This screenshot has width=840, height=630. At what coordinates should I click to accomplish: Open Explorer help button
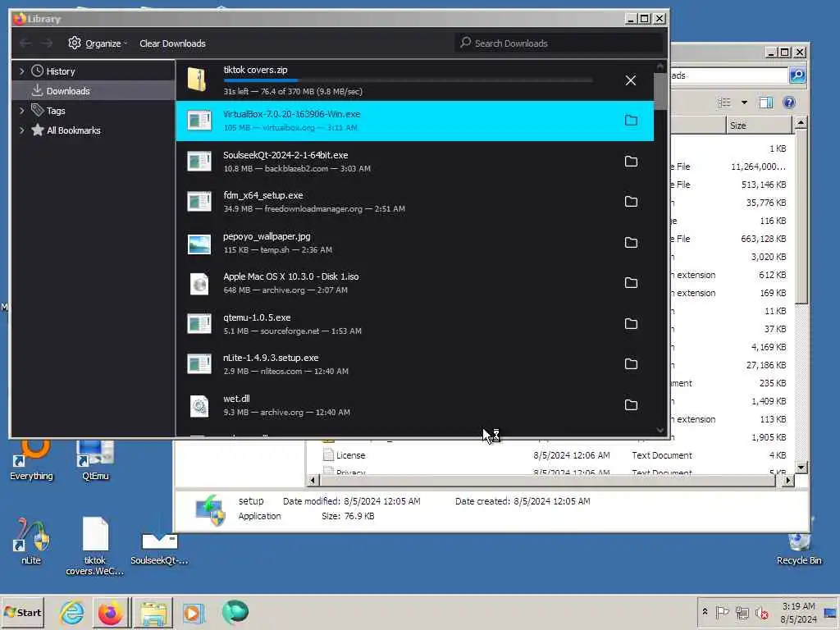(x=789, y=103)
